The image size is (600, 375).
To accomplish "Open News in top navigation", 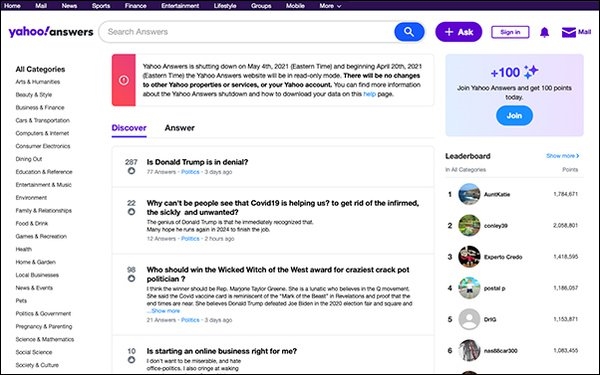I will coord(69,6).
